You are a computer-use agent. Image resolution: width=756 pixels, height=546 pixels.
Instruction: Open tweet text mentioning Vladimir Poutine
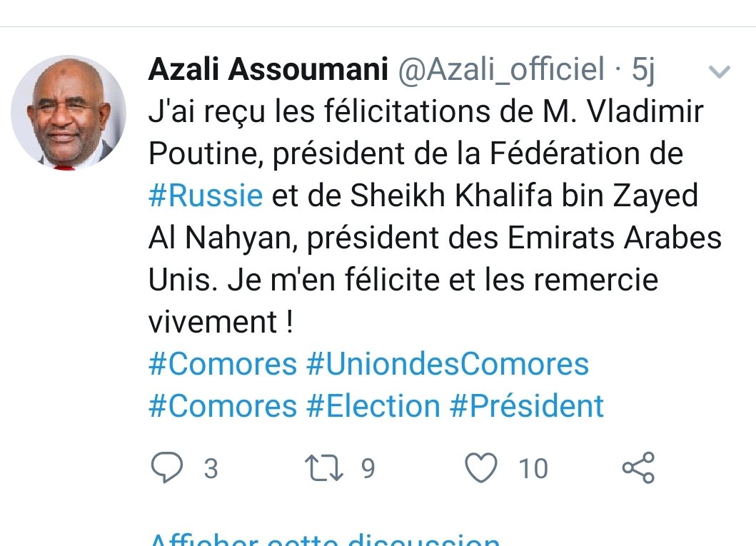tap(435, 216)
